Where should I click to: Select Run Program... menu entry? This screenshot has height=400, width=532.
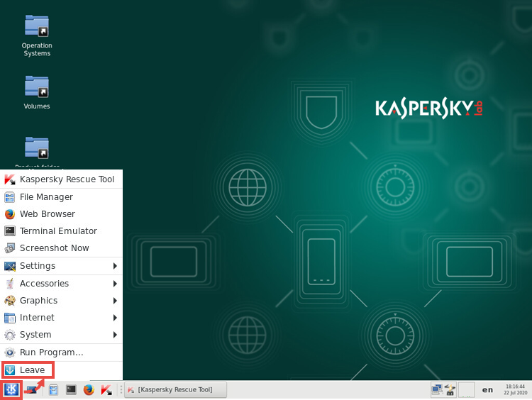coord(62,352)
